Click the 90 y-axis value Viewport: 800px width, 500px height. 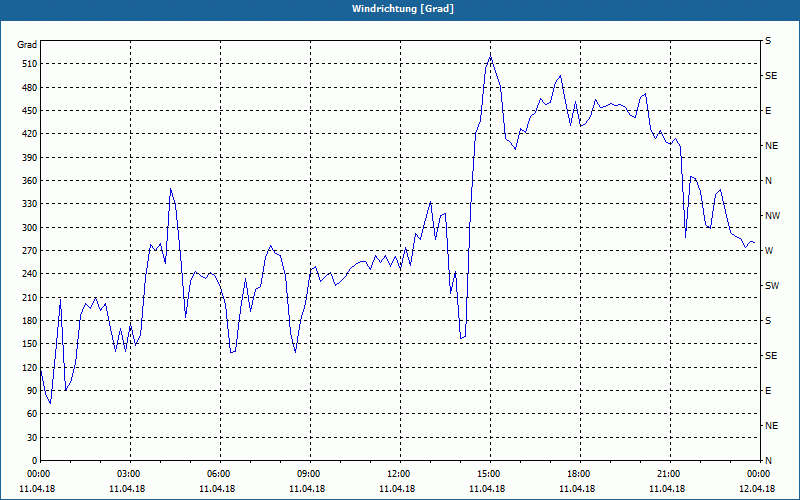click(32, 391)
